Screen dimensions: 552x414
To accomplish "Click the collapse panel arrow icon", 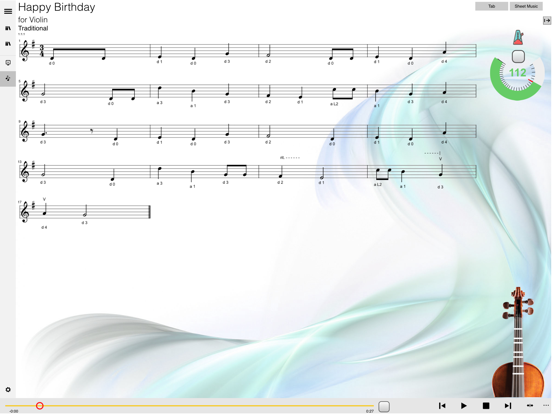I will pyautogui.click(x=547, y=21).
